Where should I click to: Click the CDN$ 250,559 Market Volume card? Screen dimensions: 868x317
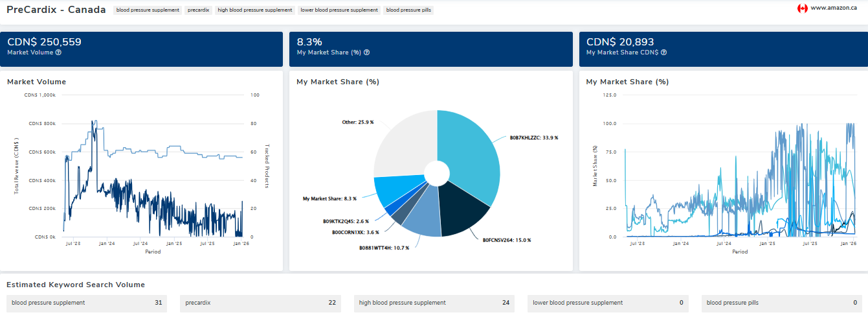coord(141,49)
